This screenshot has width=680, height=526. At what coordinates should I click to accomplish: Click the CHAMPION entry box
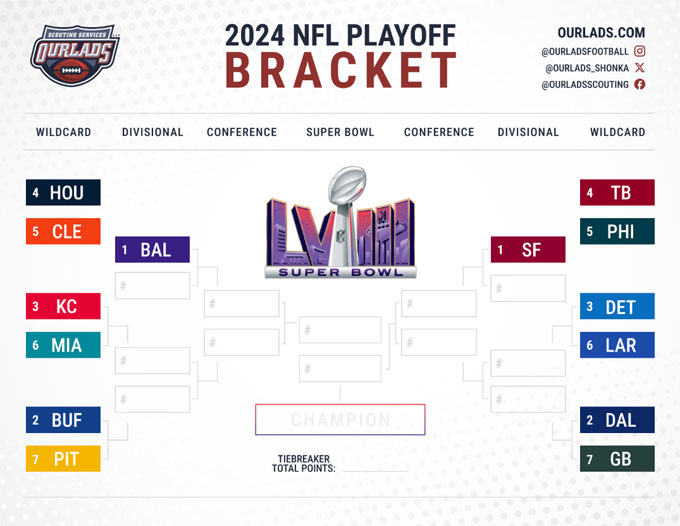[340, 420]
